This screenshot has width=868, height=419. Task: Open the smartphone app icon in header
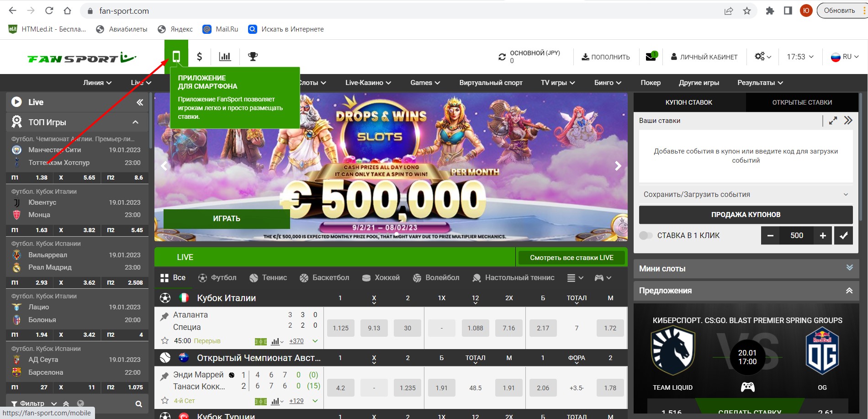(176, 57)
